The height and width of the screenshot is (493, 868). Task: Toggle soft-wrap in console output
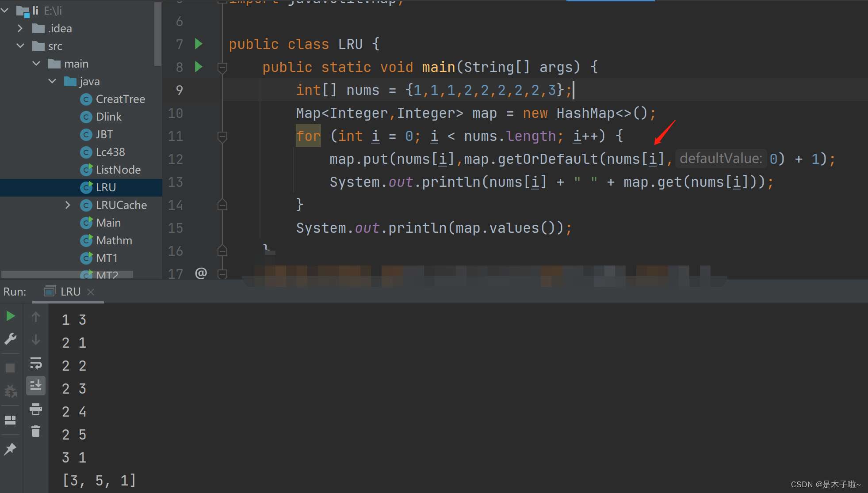point(36,363)
